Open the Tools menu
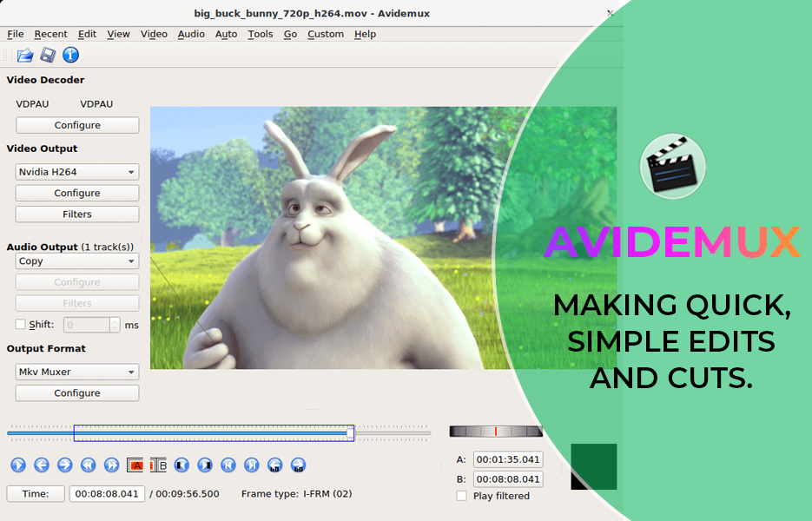The width and height of the screenshot is (812, 521). point(260,34)
